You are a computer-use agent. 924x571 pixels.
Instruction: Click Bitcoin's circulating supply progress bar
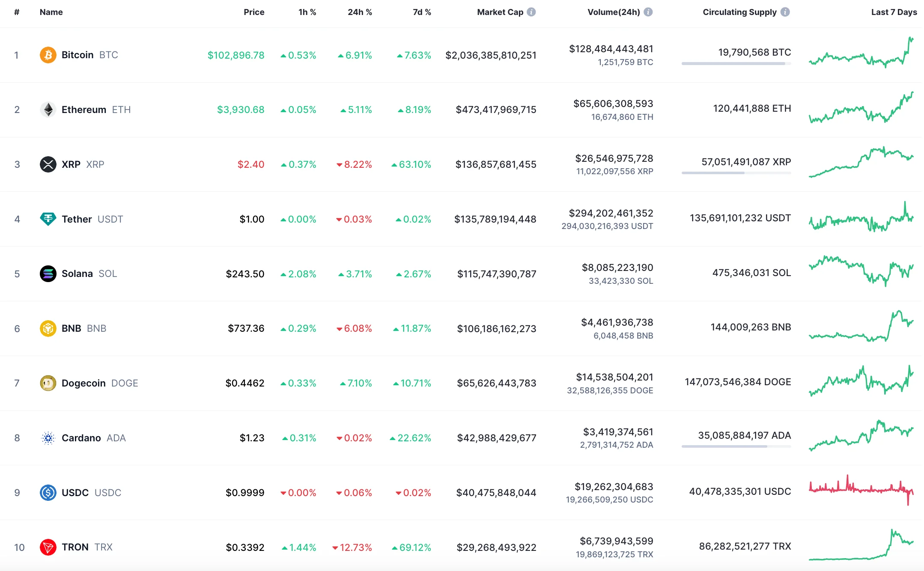point(736,64)
